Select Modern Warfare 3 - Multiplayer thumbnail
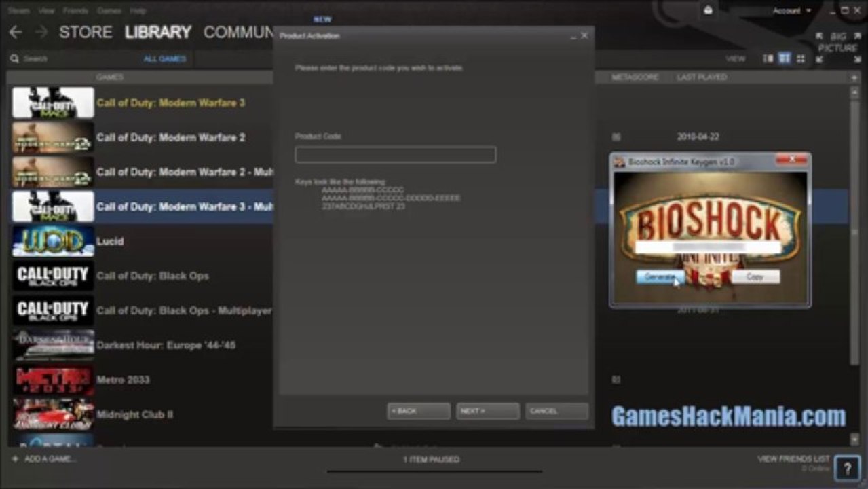This screenshot has width=868, height=489. click(53, 206)
